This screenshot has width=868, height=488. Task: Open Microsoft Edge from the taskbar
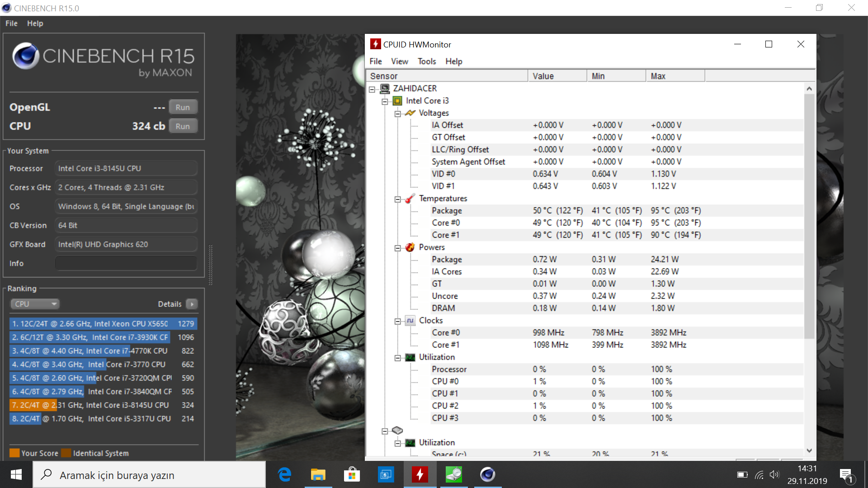point(284,474)
